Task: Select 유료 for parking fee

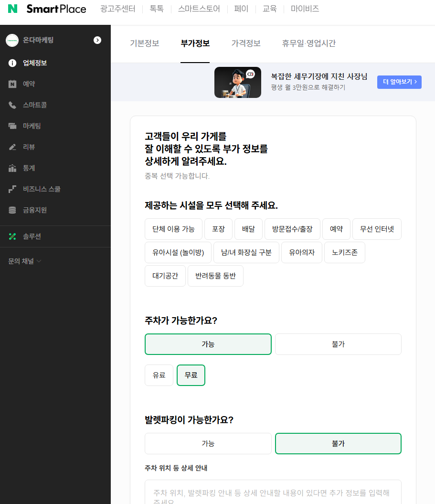Action: pyautogui.click(x=159, y=375)
